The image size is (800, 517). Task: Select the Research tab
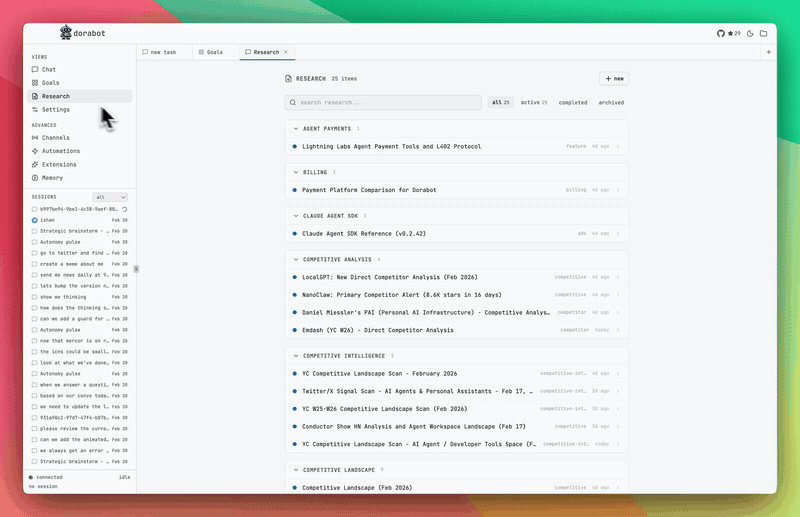coord(267,52)
